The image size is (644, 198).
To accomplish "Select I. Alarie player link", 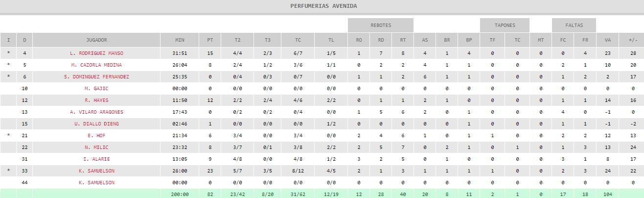I will [96, 159].
